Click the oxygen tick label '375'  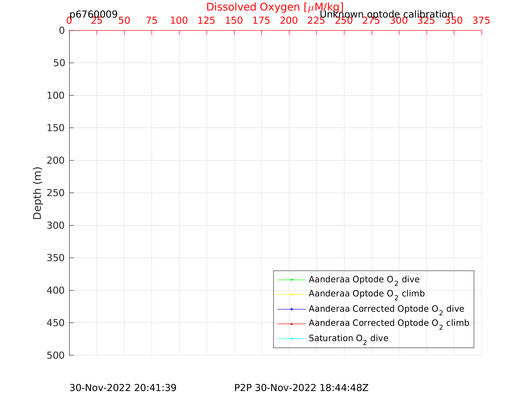[x=481, y=21]
